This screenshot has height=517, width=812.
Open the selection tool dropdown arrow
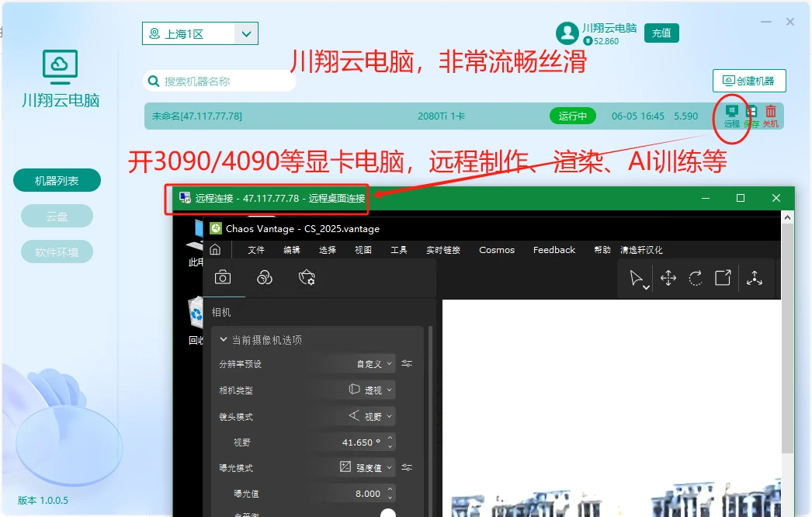coord(647,287)
